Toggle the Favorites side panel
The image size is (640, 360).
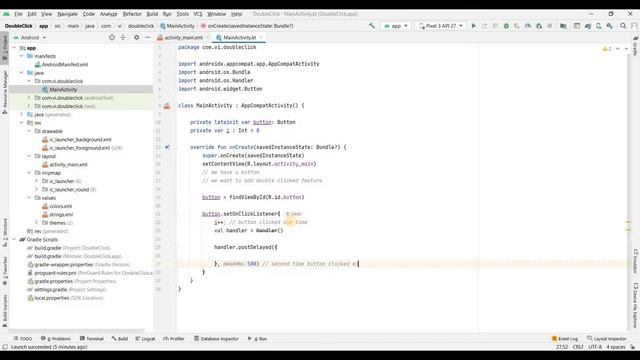(x=5, y=271)
